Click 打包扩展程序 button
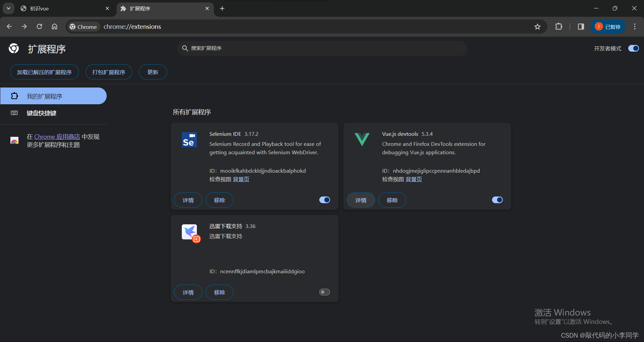This screenshot has height=342, width=644. point(109,72)
